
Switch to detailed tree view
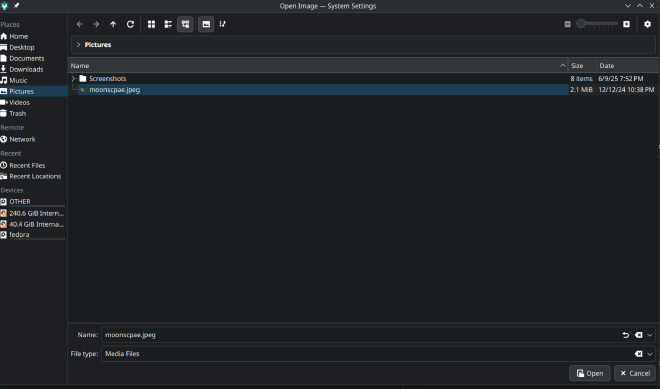(x=185, y=24)
